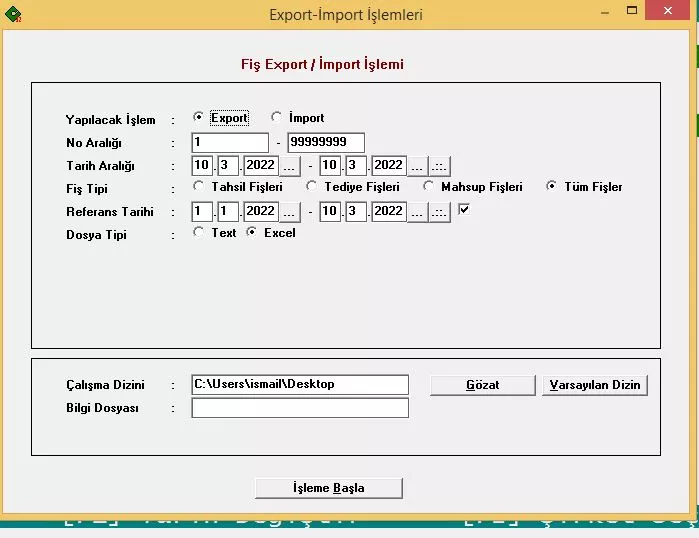This screenshot has height=538, width=699.
Task: Click Referans Tarihi end year field
Action: (389, 211)
